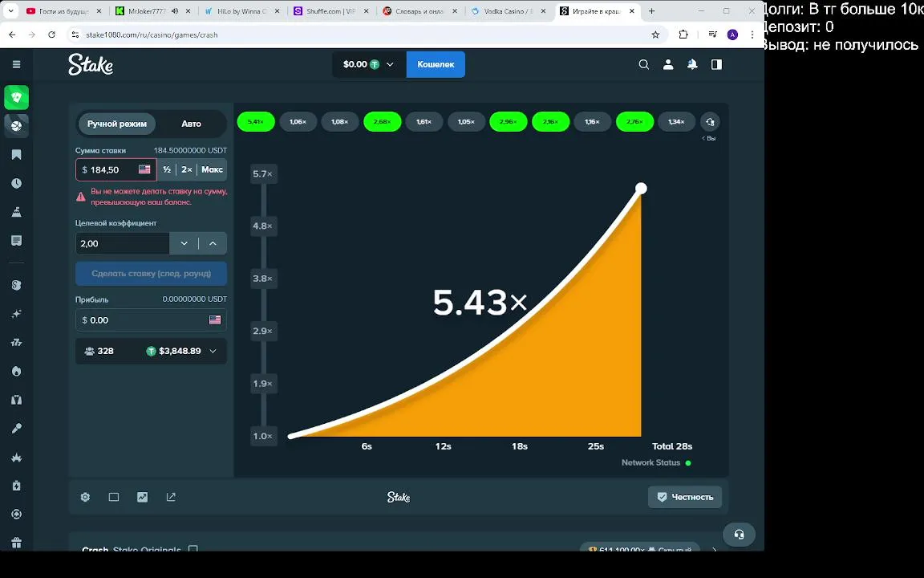Open the hamburger menu in Stake header

coord(17,64)
